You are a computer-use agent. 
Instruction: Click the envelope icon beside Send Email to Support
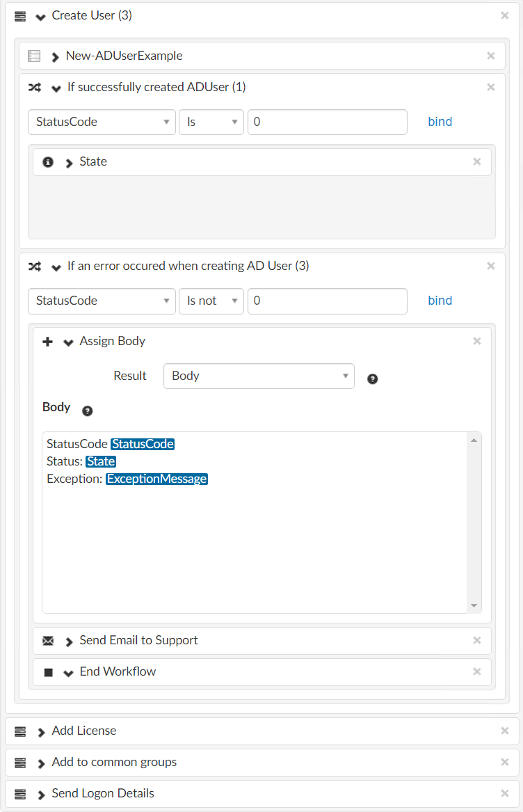[x=48, y=641]
